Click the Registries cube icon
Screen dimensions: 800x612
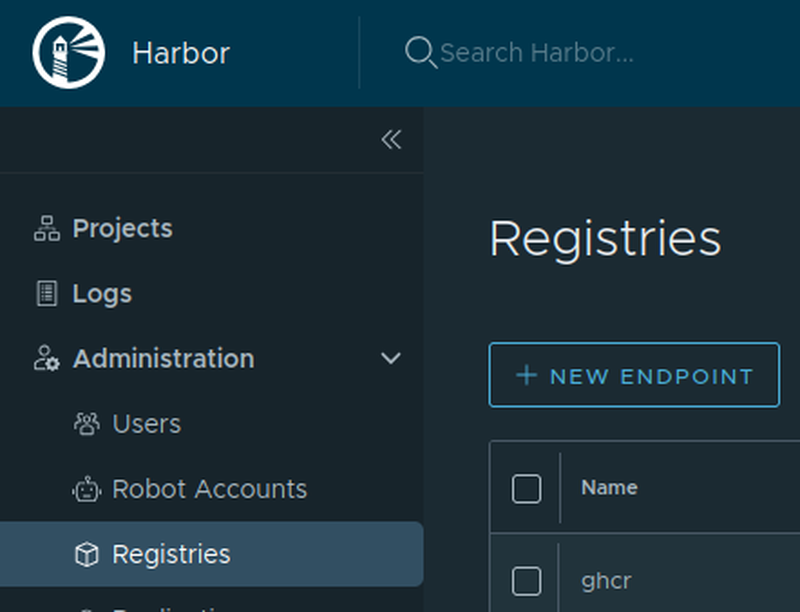87,554
